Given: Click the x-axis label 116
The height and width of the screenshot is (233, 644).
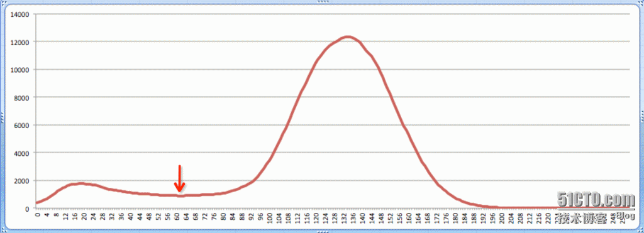Looking at the screenshot, I should click(307, 217).
